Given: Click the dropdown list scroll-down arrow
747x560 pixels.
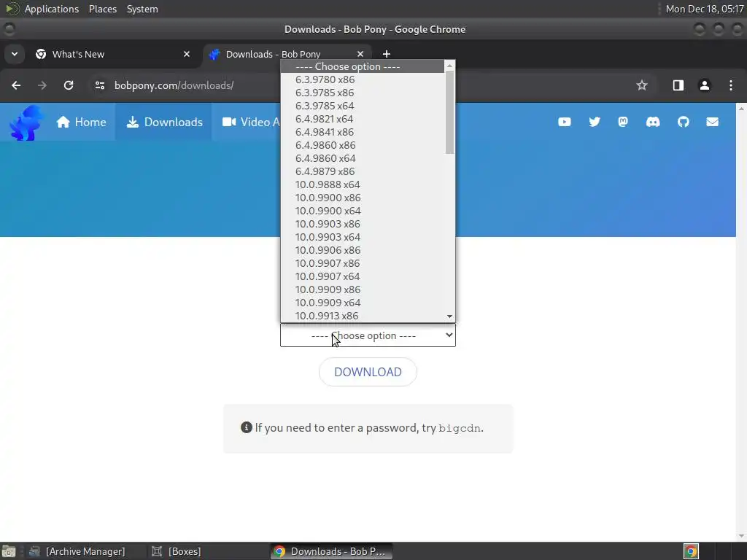Looking at the screenshot, I should pyautogui.click(x=449, y=316).
